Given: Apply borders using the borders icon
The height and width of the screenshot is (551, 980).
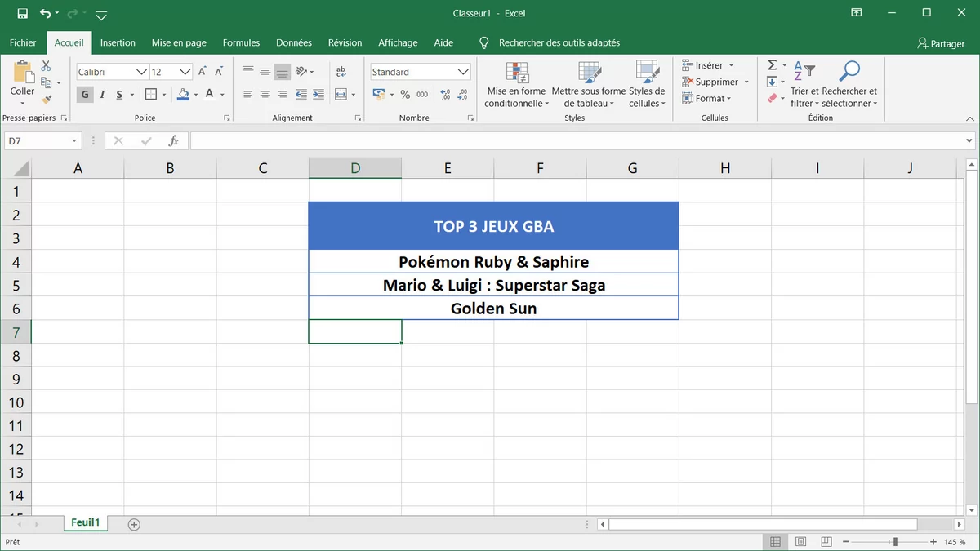Looking at the screenshot, I should (151, 95).
